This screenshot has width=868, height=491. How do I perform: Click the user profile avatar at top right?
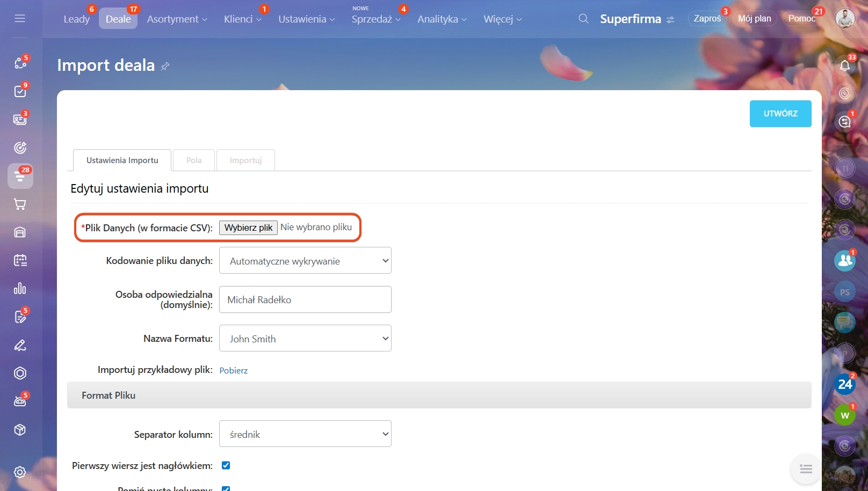pyautogui.click(x=845, y=19)
